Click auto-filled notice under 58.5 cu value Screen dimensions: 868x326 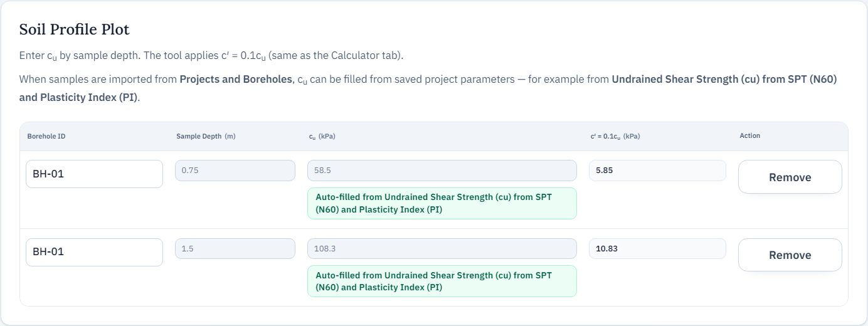click(442, 203)
